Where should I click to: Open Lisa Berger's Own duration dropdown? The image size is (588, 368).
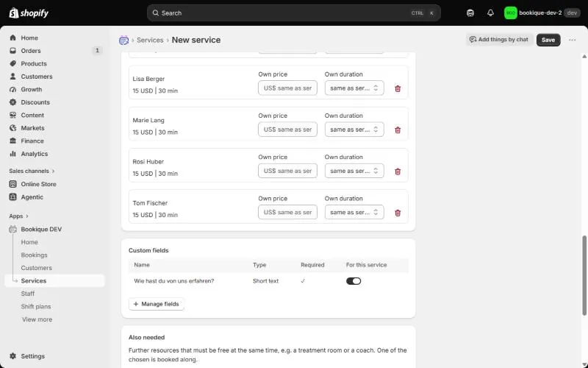[354, 88]
